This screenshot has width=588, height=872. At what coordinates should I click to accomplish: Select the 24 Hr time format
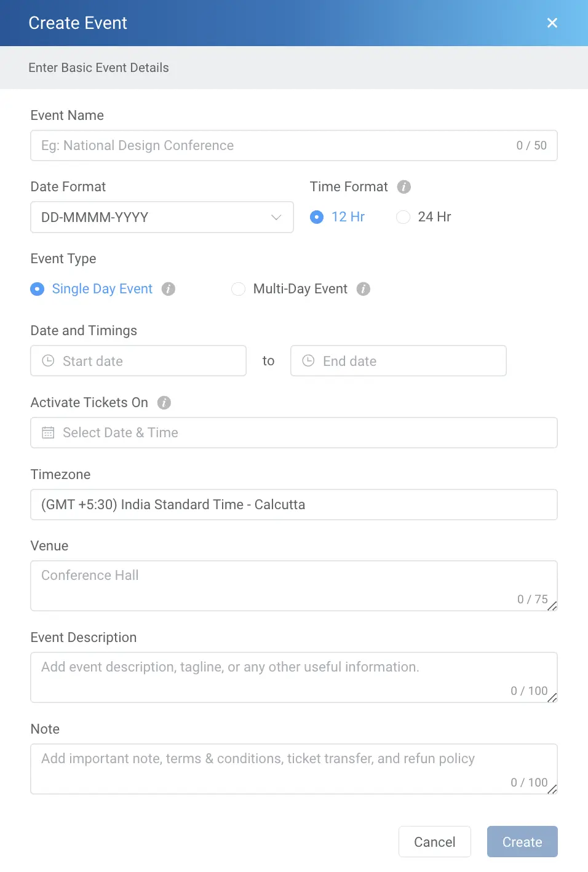tap(403, 216)
